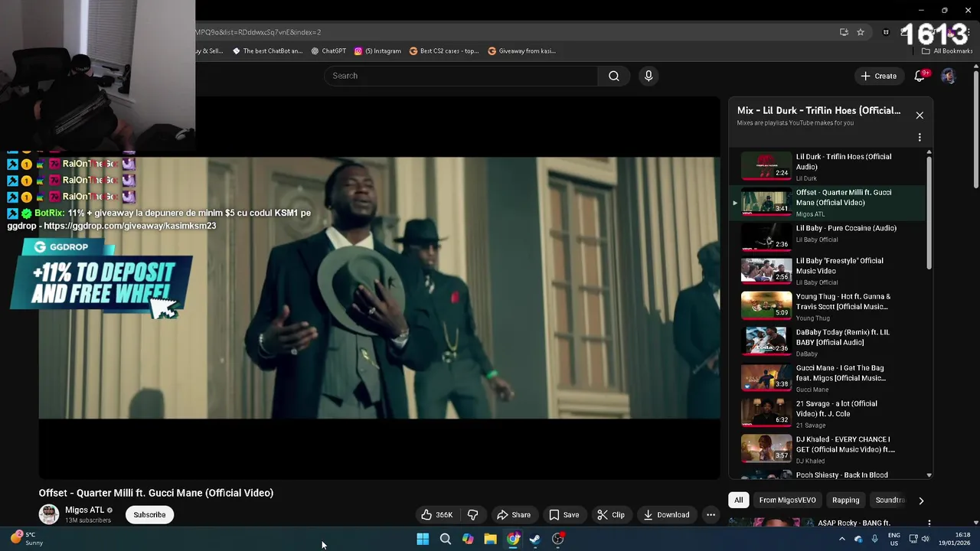980x551 pixels.
Task: Subscribe to Migos ATL channel
Action: coord(149,515)
